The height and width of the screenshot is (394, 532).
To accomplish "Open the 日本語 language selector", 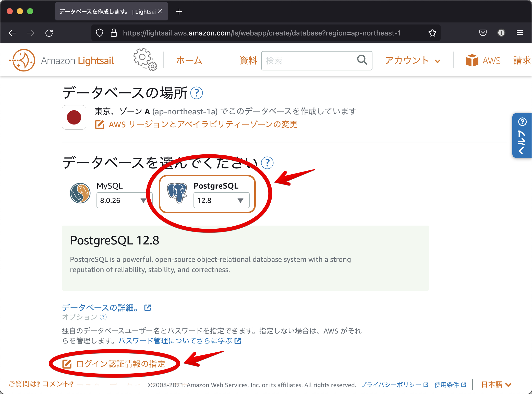I will tap(497, 385).
